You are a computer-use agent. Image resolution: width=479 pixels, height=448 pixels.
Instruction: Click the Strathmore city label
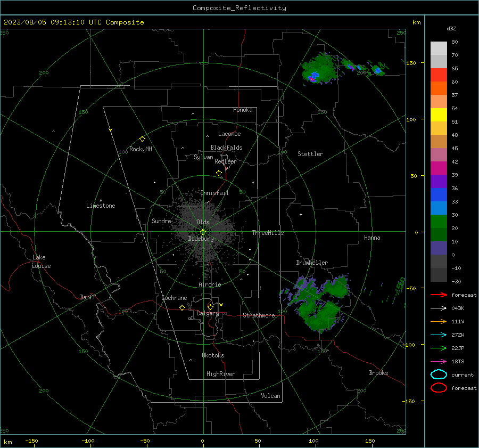pyautogui.click(x=259, y=315)
